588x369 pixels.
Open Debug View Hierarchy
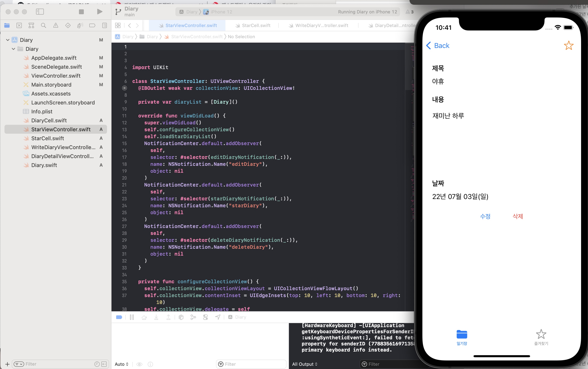coord(181,317)
